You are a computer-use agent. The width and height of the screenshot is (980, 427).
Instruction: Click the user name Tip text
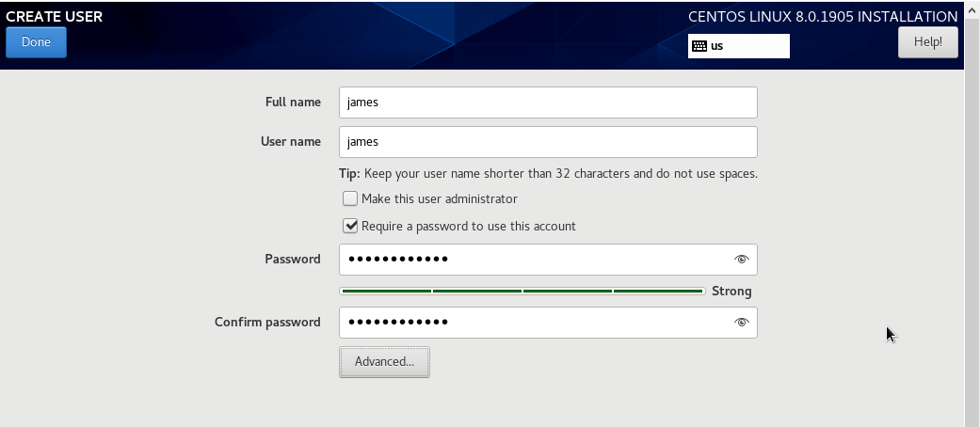coord(548,174)
